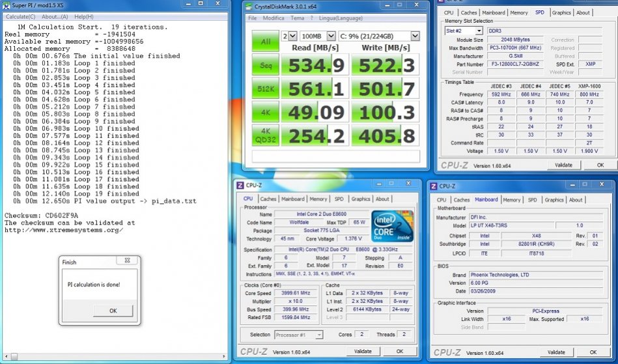This screenshot has height=364, width=618.
Task: Start the 4K benchmark test
Action: pos(265,112)
